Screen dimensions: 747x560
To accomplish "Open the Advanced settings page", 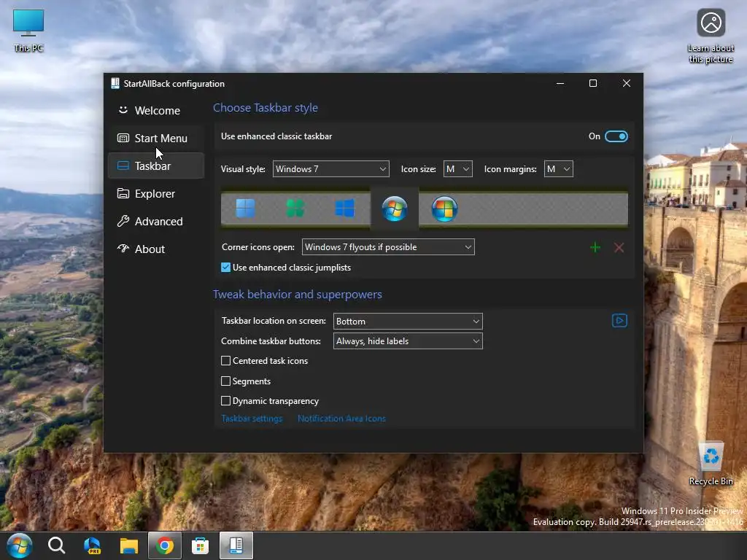I will coord(156,221).
